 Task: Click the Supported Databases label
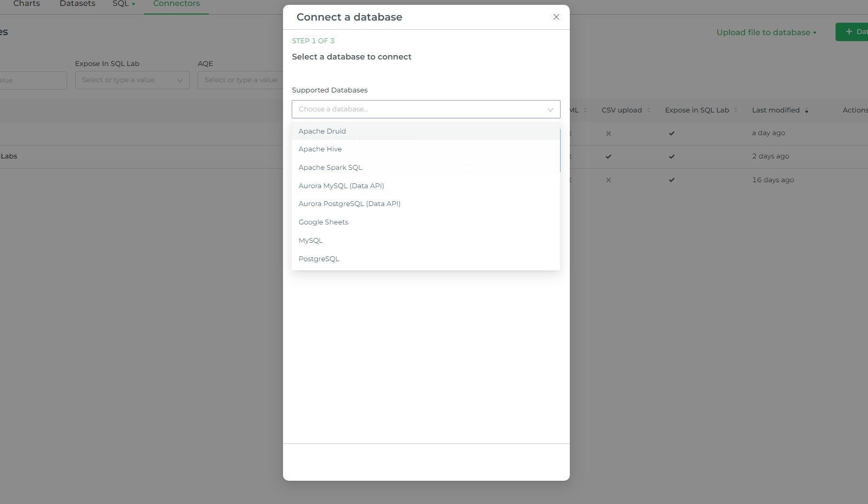pyautogui.click(x=330, y=90)
